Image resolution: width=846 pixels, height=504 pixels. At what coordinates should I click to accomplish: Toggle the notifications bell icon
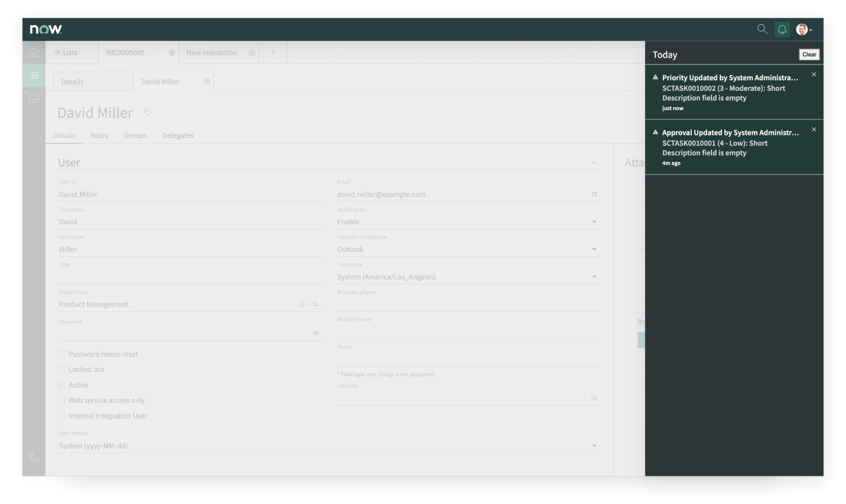(782, 30)
